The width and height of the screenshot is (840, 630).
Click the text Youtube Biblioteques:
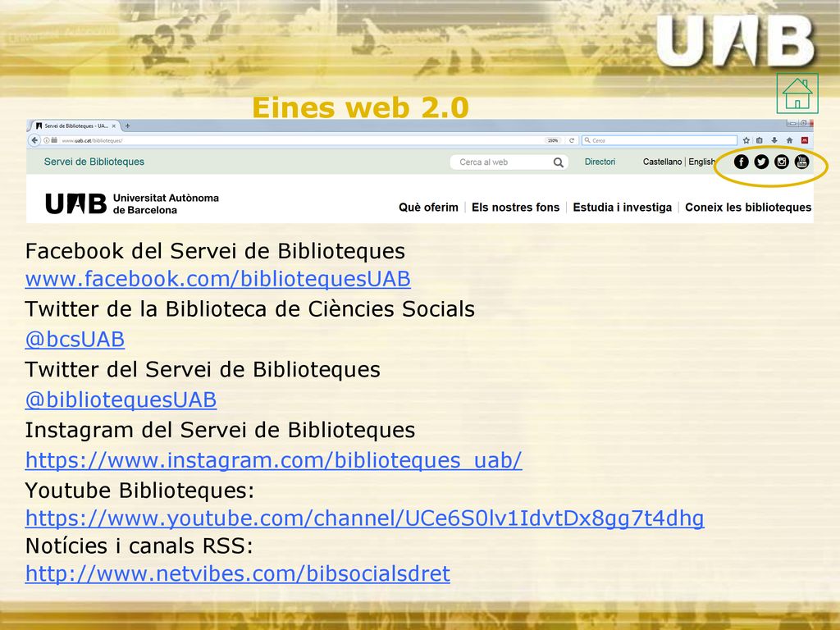139,491
